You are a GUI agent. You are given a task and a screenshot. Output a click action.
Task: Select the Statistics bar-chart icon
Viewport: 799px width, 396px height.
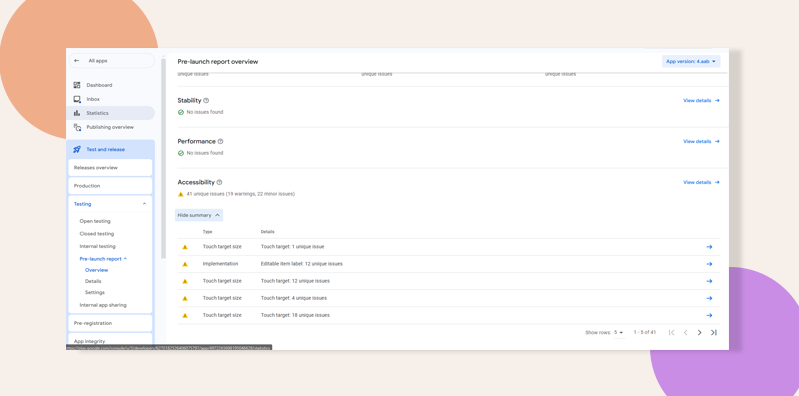tap(77, 113)
